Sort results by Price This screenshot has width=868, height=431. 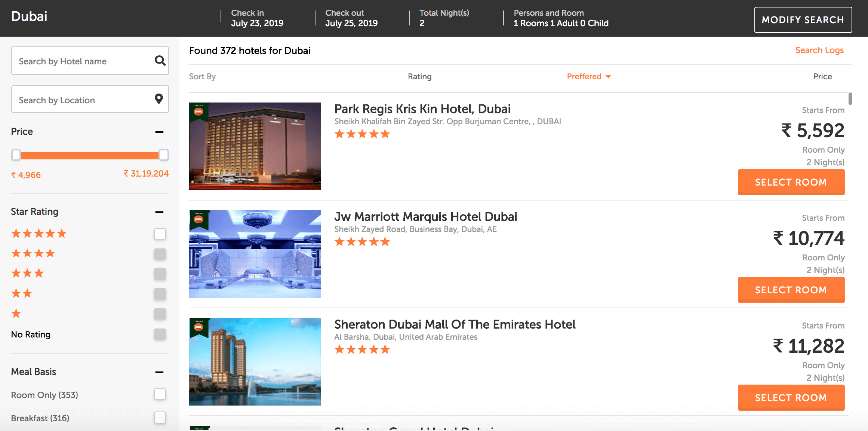(x=822, y=76)
